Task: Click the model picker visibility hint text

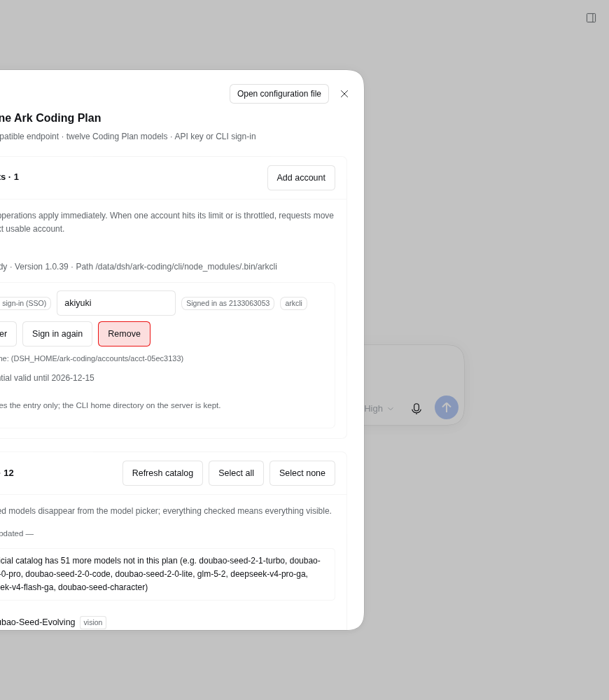Action: 166,511
